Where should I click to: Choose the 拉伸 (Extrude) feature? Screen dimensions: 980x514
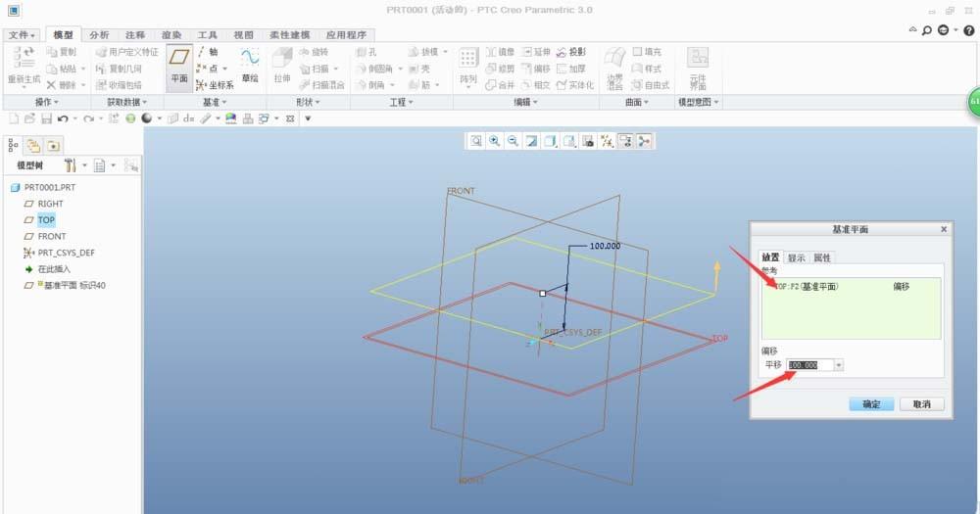pyautogui.click(x=282, y=67)
